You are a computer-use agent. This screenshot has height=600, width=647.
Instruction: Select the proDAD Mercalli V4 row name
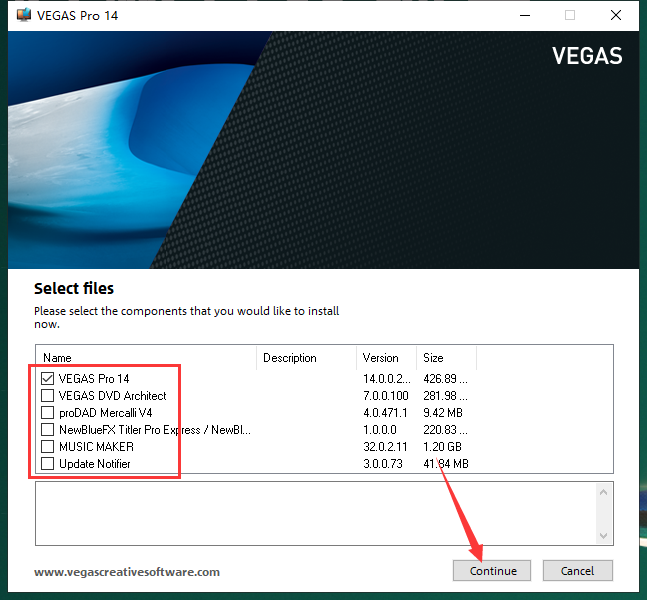point(106,413)
